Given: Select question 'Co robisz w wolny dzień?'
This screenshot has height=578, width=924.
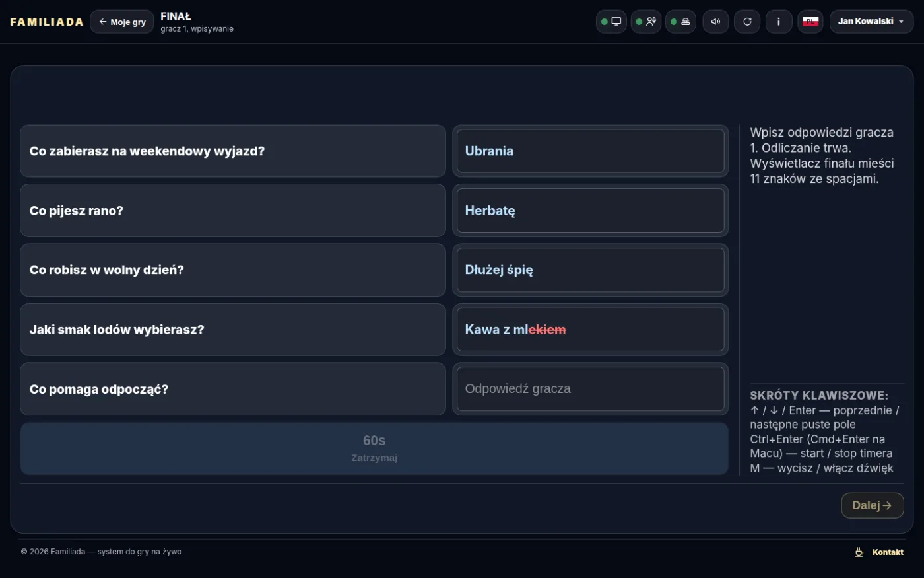Looking at the screenshot, I should point(233,270).
